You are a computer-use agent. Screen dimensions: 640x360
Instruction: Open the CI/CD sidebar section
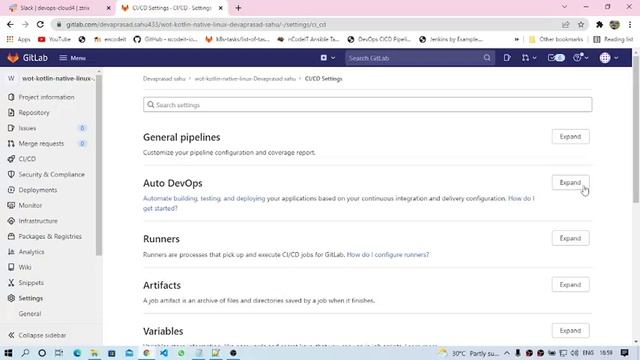[x=27, y=159]
